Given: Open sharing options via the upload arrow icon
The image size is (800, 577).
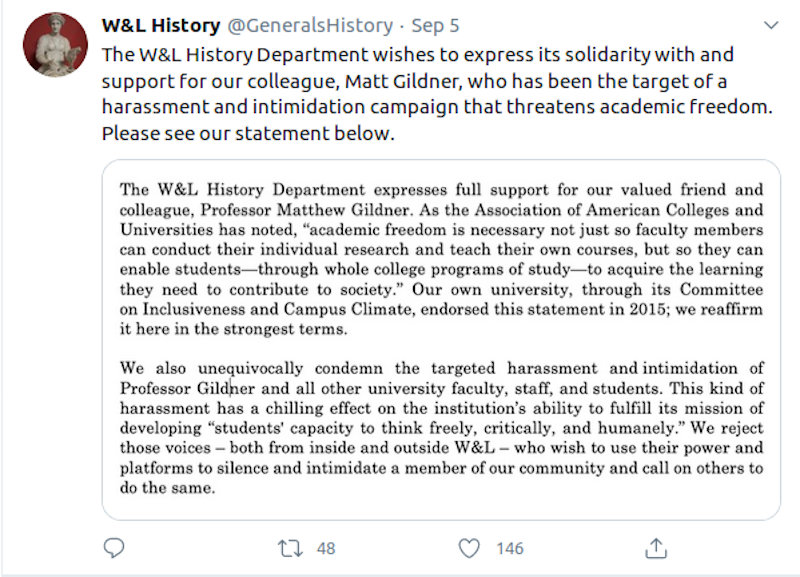Looking at the screenshot, I should [x=658, y=548].
